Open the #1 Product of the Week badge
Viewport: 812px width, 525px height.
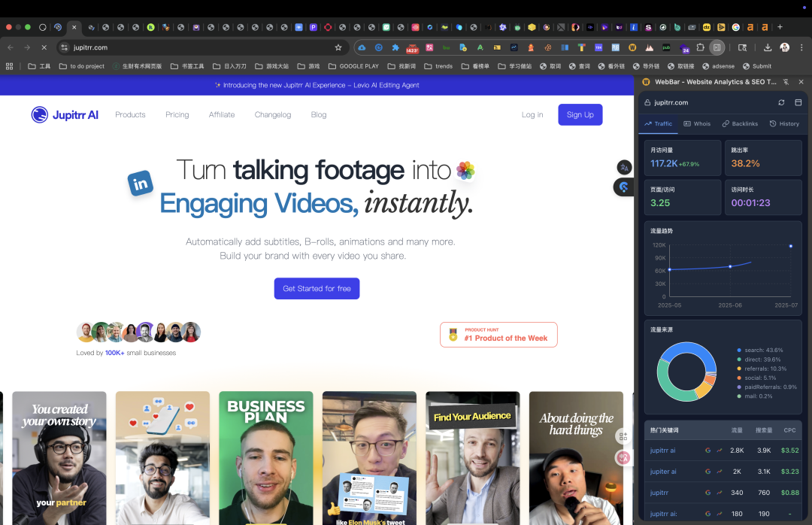(498, 335)
